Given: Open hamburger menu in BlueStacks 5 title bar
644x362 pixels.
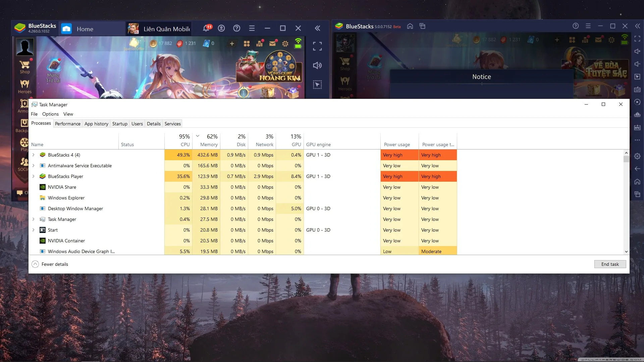Looking at the screenshot, I should [588, 26].
